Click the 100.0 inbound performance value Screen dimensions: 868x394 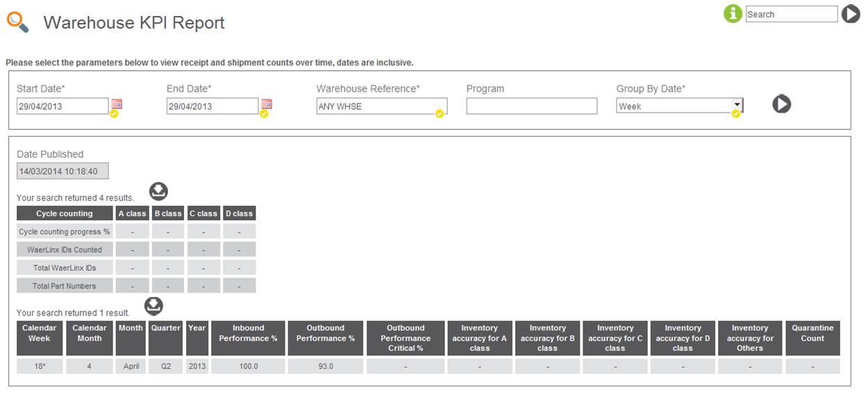[x=249, y=366]
